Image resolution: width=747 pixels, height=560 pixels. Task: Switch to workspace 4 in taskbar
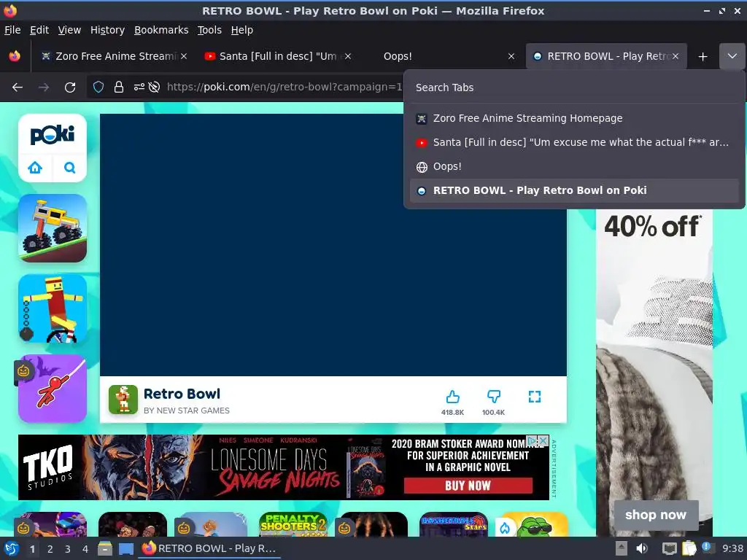click(85, 549)
